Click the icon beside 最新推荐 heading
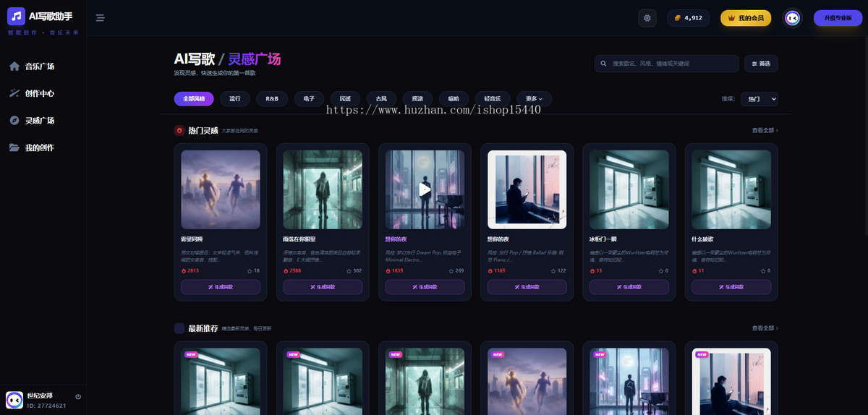Viewport: 868px width, 415px height. pos(179,328)
